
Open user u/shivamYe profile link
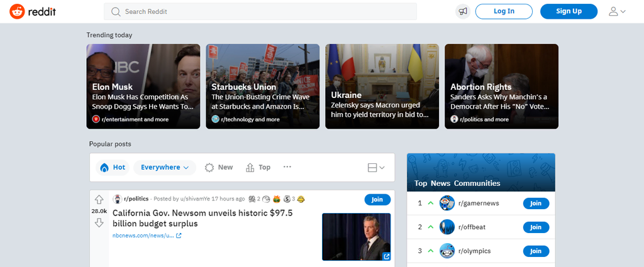tap(194, 199)
